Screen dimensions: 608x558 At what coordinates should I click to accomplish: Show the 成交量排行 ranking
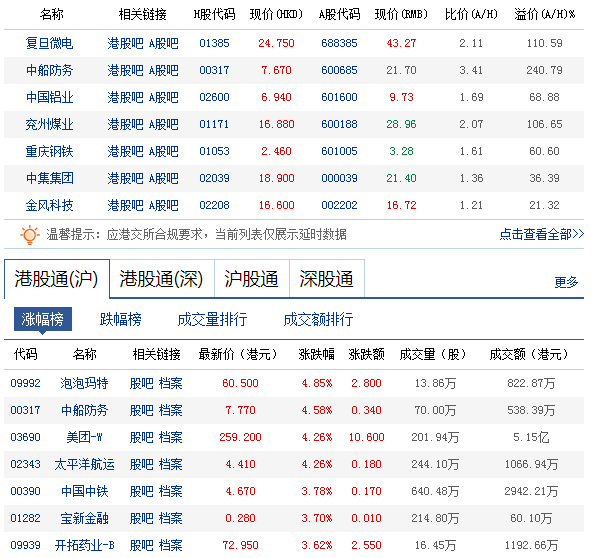coord(211,319)
